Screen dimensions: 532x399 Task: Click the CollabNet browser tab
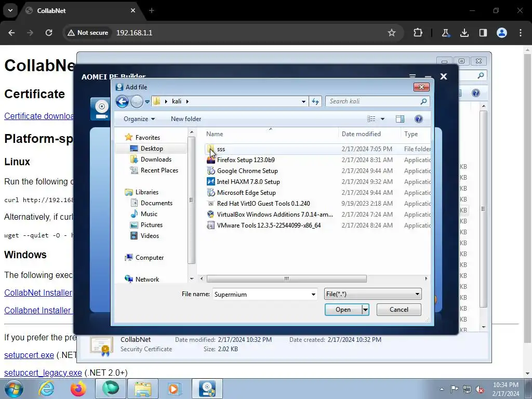[x=82, y=10]
